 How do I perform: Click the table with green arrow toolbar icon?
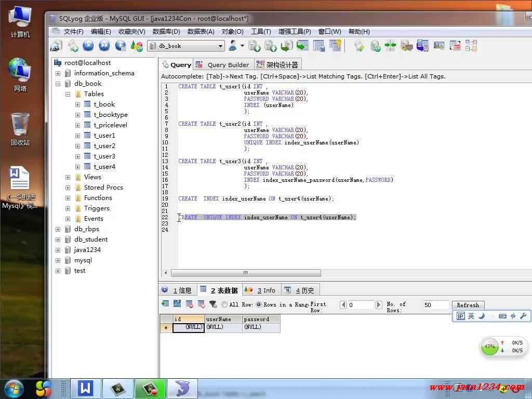click(x=303, y=46)
